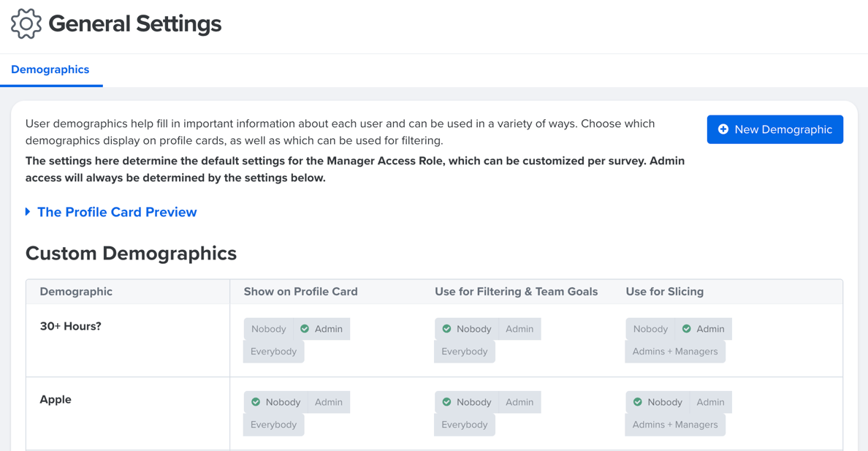868x451 pixels.
Task: Set Apple Filtering to Admin
Action: (519, 402)
